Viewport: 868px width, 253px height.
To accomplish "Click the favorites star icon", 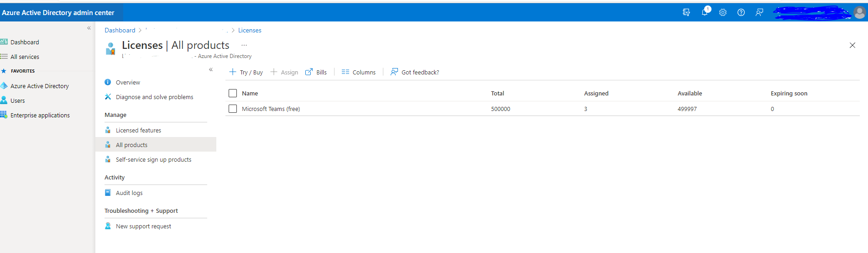I will (4, 71).
